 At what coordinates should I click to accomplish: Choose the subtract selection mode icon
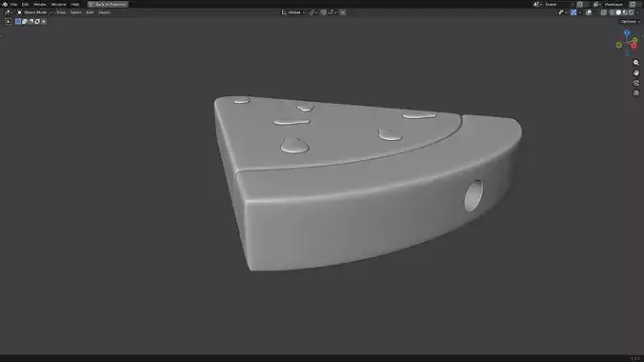30,21
